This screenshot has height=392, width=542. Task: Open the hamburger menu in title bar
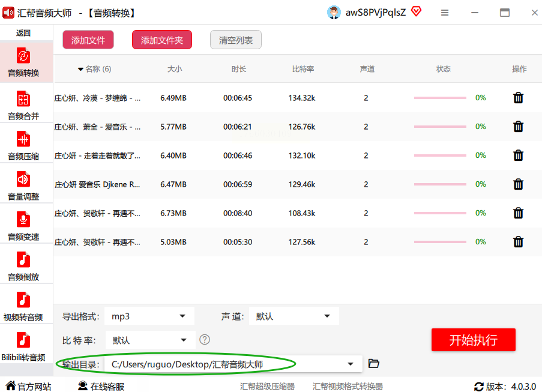click(x=445, y=13)
